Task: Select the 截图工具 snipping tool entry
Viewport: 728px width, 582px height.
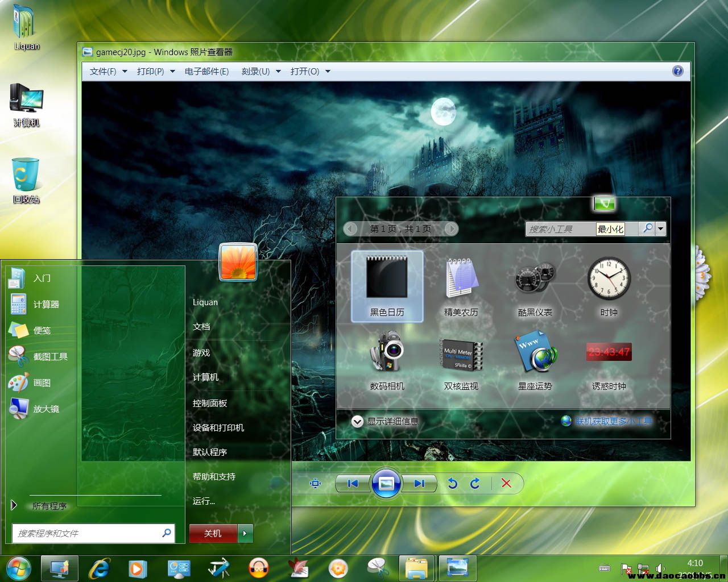Action: [50, 356]
